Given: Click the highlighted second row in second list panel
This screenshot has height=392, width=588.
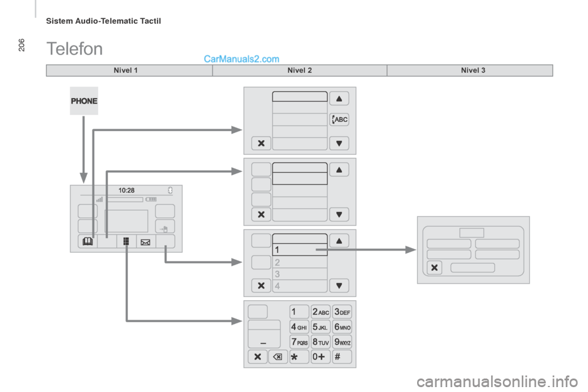Looking at the screenshot, I should coord(300,179).
